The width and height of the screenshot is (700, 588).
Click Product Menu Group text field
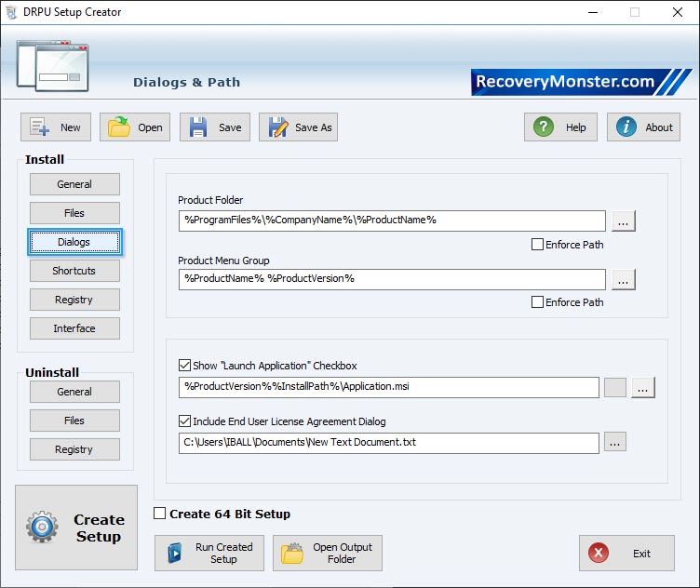pyautogui.click(x=392, y=279)
